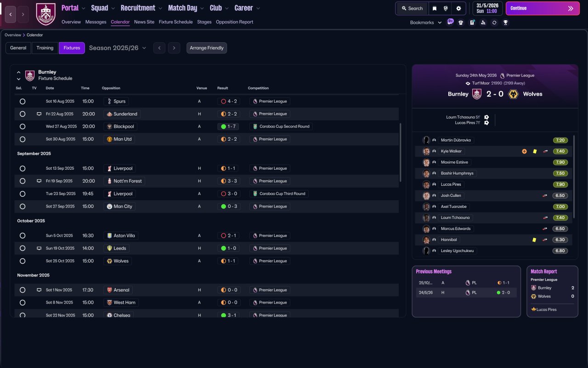Open the Opposition Report sub-tab
588x368 pixels.
[x=234, y=22]
